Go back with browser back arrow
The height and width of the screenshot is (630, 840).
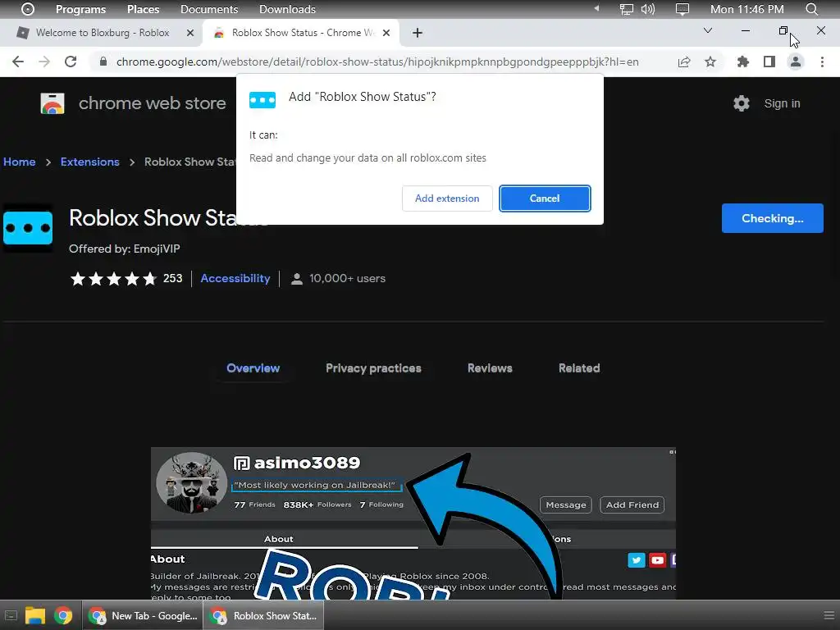coord(18,62)
